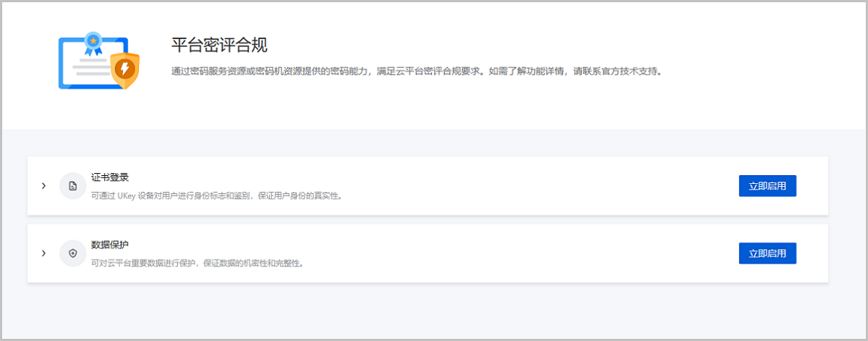Click the 联系官方技术支持 text in the header
This screenshot has height=341, width=868.
pos(625,72)
